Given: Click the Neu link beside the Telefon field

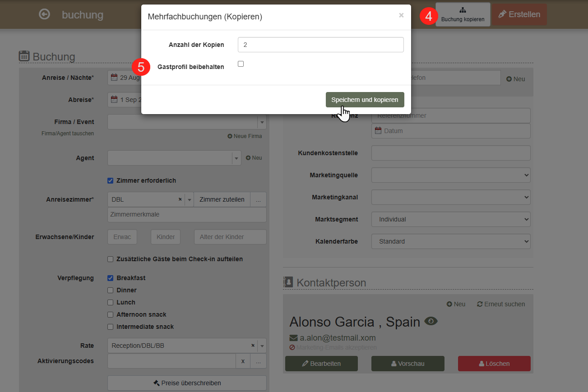Looking at the screenshot, I should (516, 79).
